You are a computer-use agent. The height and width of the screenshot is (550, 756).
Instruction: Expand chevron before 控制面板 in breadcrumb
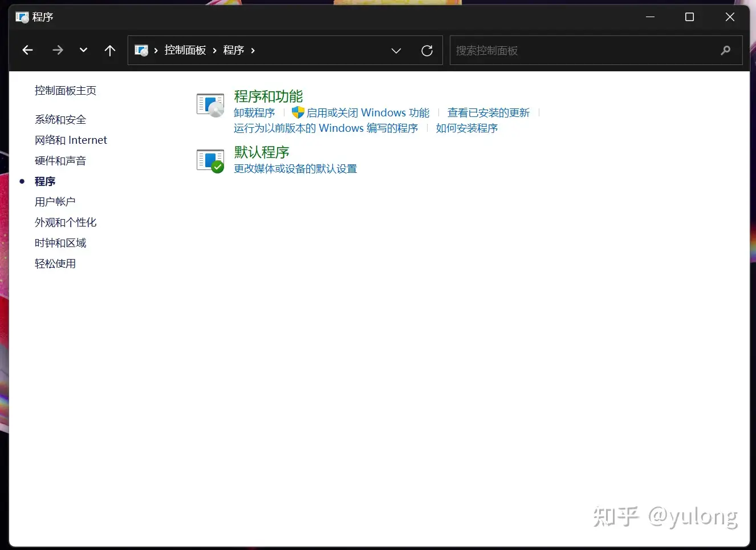pos(156,50)
